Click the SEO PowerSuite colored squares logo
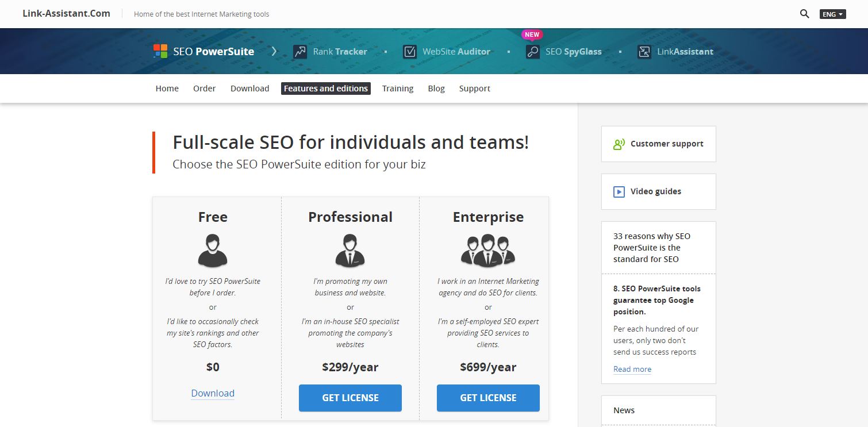 160,51
